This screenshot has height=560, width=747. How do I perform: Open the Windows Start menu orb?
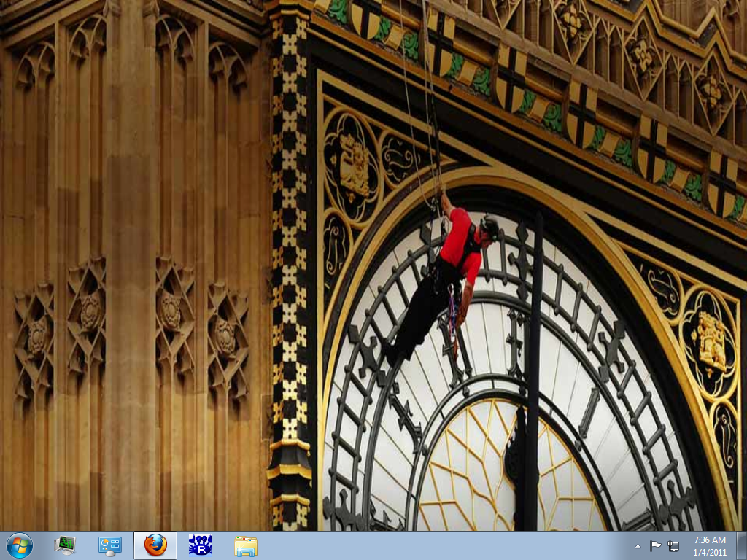pyautogui.click(x=20, y=545)
